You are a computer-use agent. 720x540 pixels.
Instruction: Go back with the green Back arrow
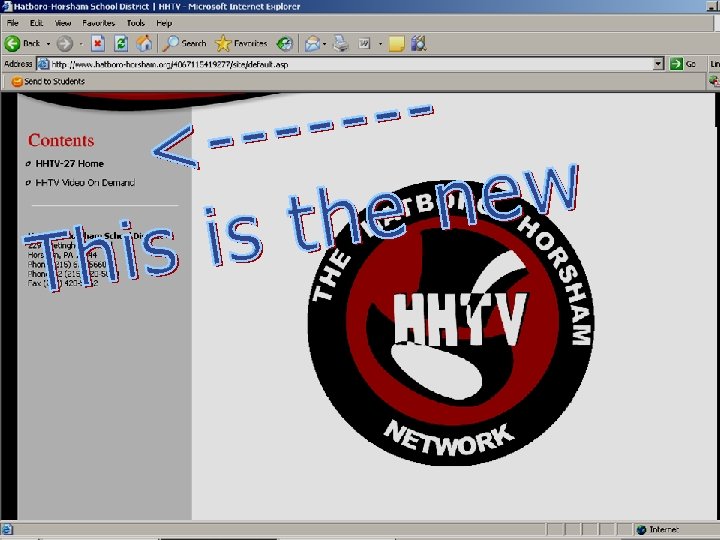(22, 44)
